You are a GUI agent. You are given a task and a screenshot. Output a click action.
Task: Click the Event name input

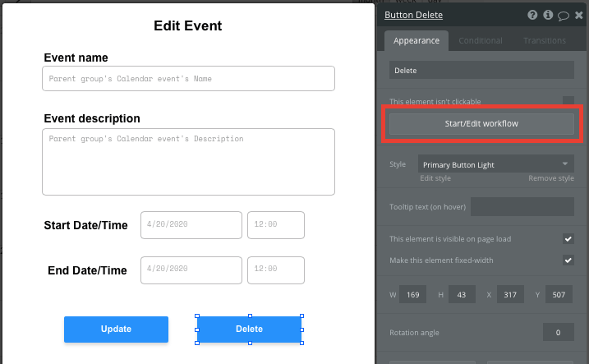[189, 79]
